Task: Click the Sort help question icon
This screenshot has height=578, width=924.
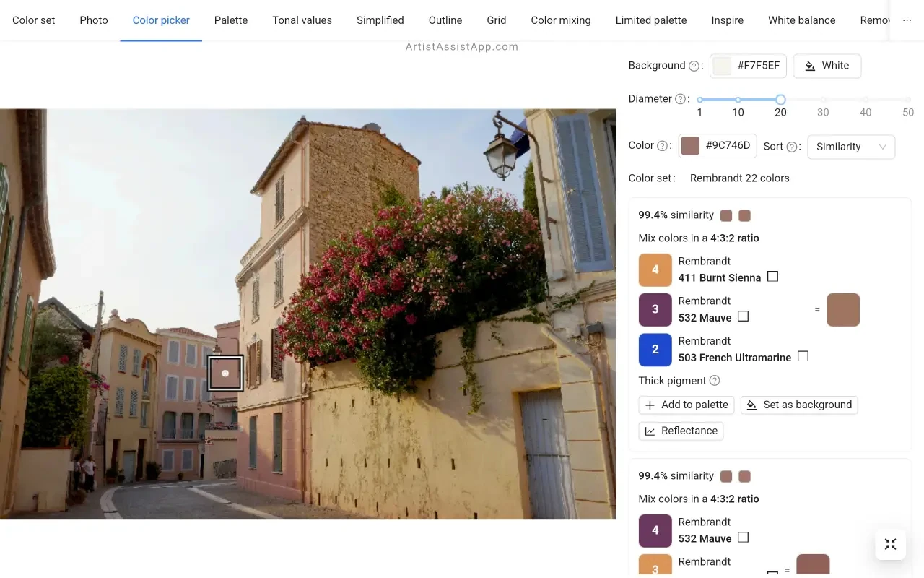Action: coord(792,147)
